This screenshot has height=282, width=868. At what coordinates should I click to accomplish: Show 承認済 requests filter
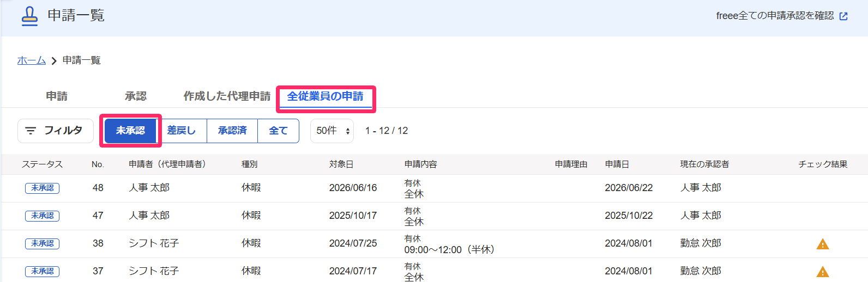(x=232, y=131)
